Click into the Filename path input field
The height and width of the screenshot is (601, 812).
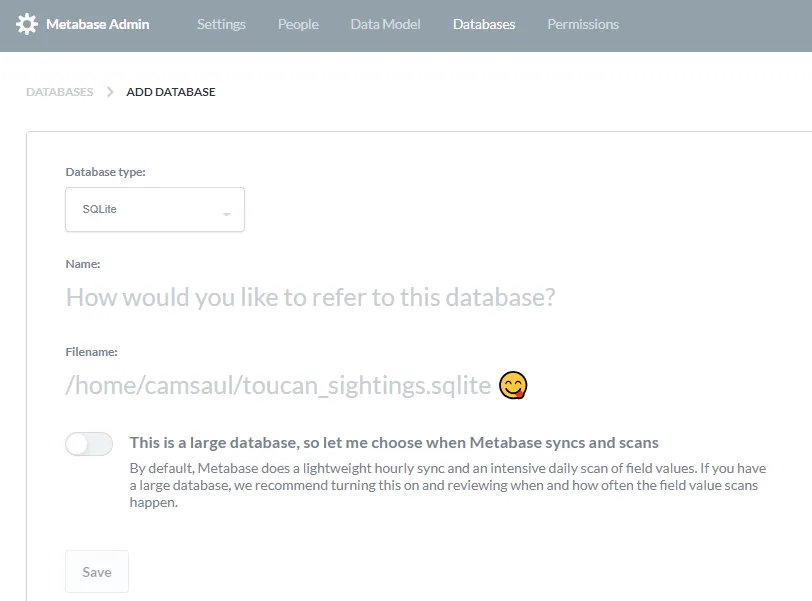[278, 385]
